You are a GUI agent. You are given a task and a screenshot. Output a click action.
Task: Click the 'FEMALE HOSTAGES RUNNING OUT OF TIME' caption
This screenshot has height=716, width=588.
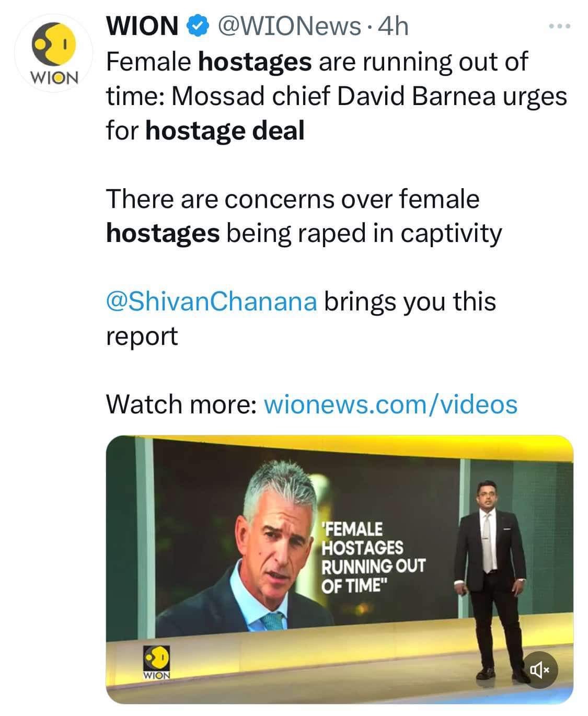(x=373, y=557)
